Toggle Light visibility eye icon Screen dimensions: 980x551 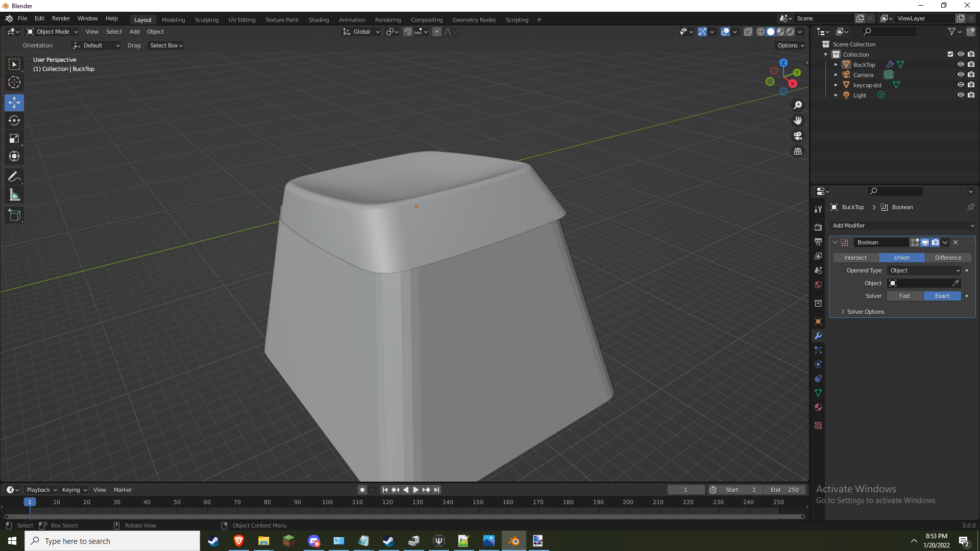point(961,95)
